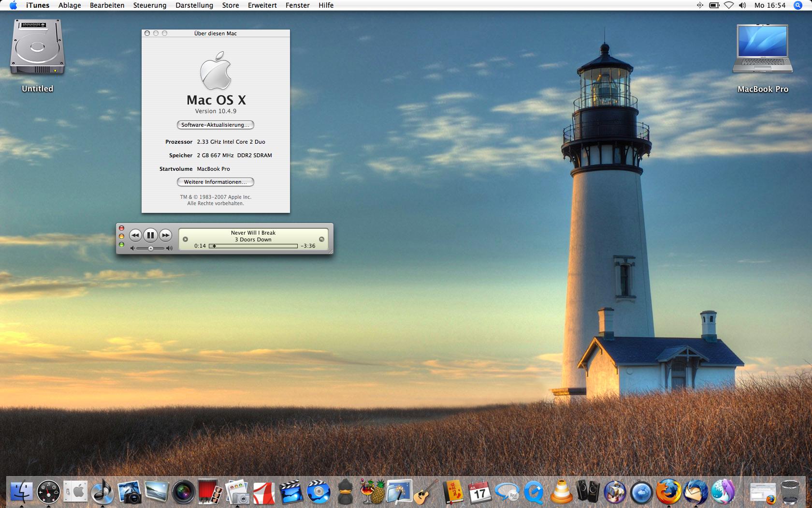Click the iTunes music note Dock icon
Image resolution: width=812 pixels, height=508 pixels.
[x=102, y=492]
